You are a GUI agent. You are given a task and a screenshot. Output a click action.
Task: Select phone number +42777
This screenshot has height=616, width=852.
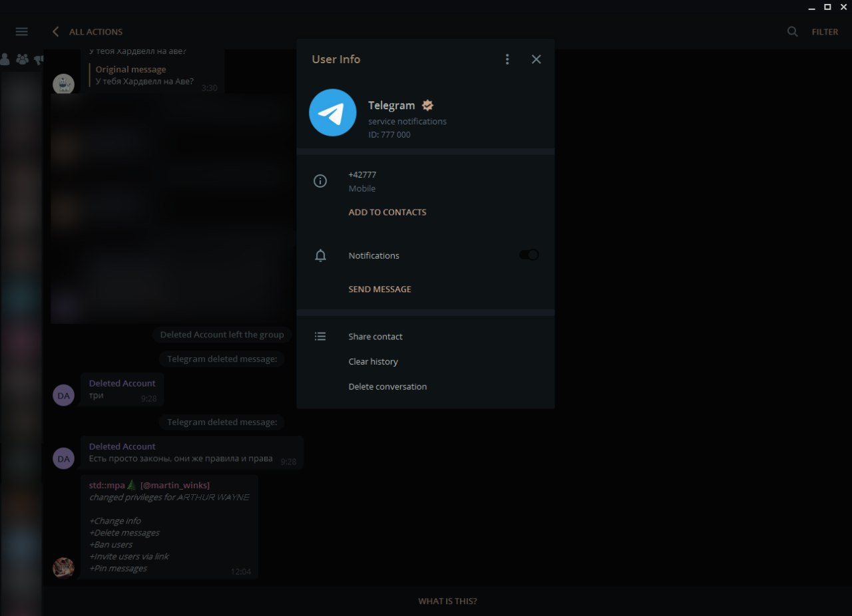click(362, 174)
